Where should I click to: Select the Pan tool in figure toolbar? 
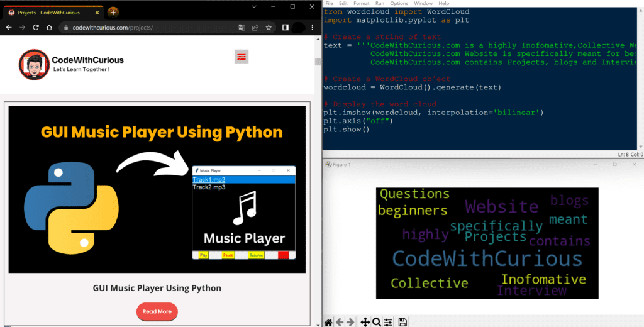click(365, 322)
